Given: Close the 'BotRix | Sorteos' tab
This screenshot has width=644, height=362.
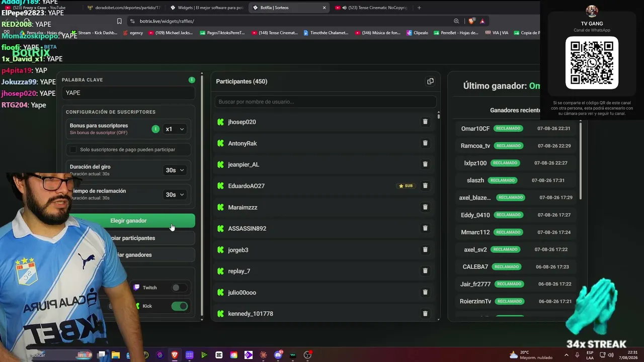Looking at the screenshot, I should [324, 8].
